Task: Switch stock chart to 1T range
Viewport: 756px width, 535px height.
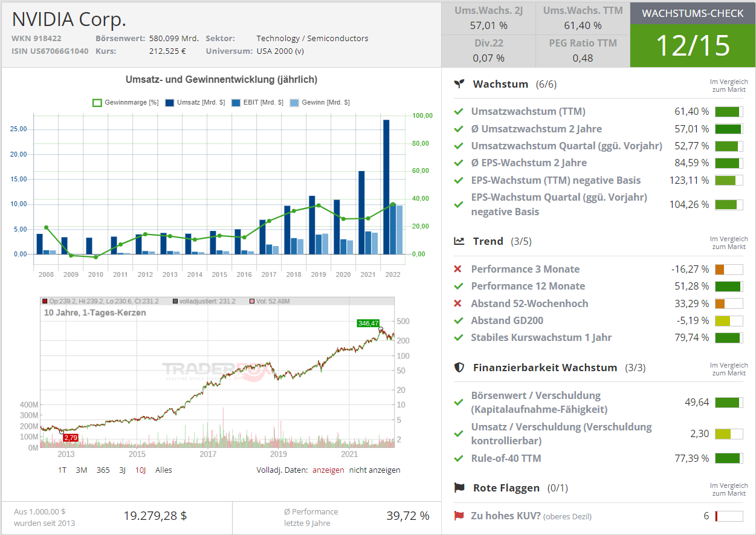Action: [62, 470]
